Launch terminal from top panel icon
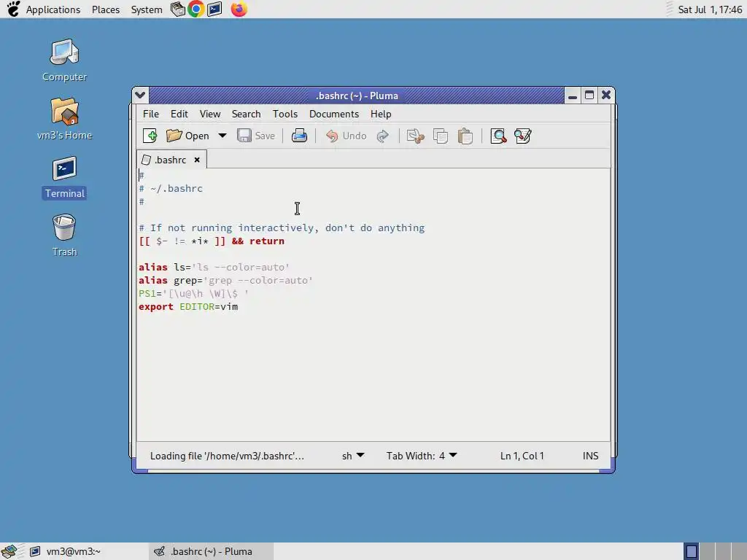 tap(214, 9)
